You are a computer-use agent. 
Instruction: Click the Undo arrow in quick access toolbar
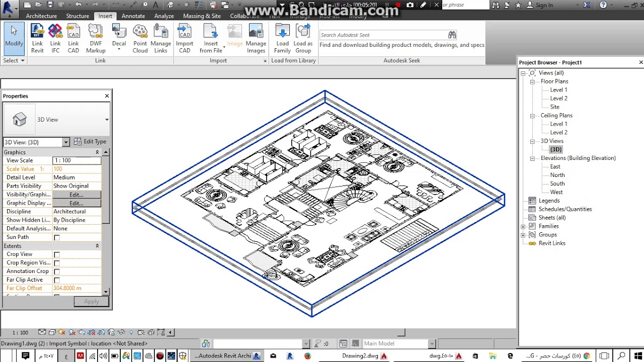(78, 5)
